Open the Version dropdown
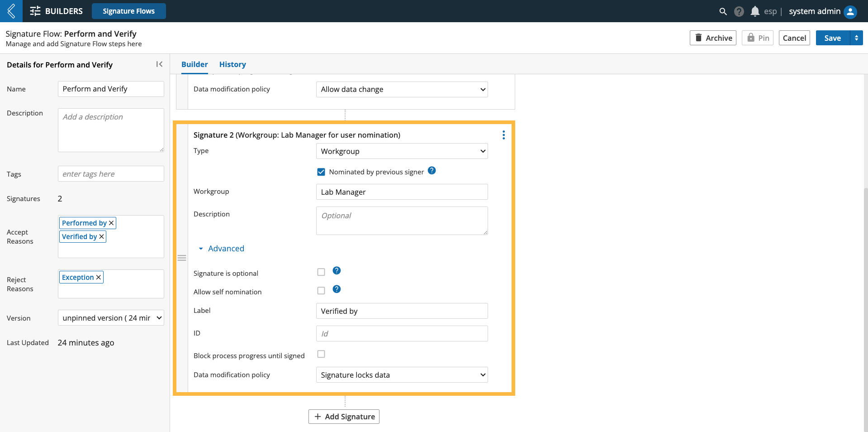This screenshot has height=432, width=868. click(x=111, y=318)
